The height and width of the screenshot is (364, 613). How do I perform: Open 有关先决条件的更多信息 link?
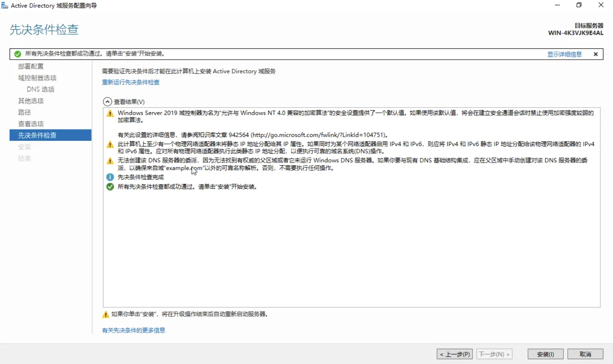point(133,330)
